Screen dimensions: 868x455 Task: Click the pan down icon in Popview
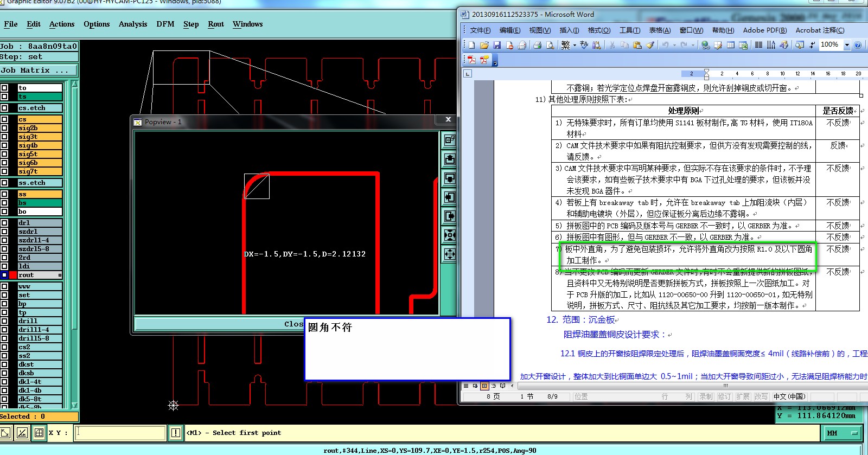coord(449,178)
